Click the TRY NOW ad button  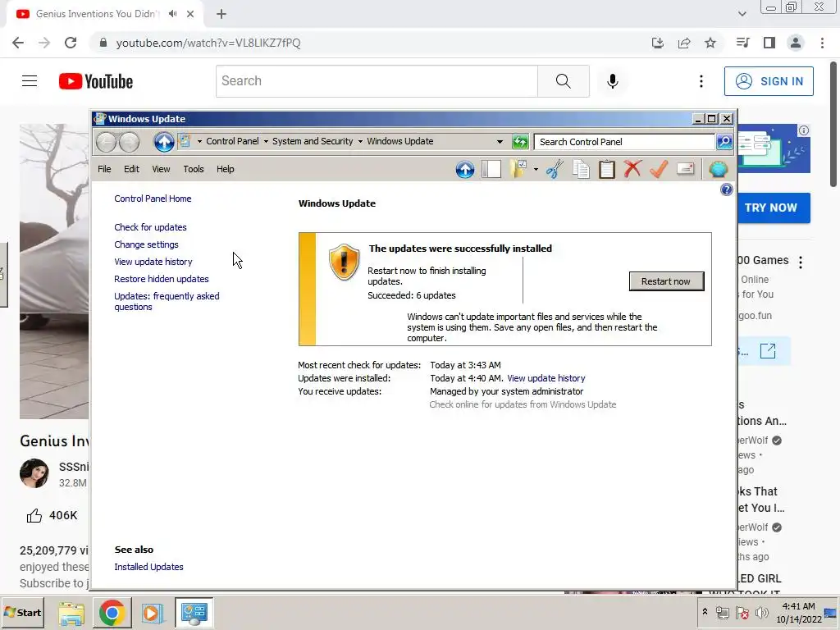tap(774, 208)
